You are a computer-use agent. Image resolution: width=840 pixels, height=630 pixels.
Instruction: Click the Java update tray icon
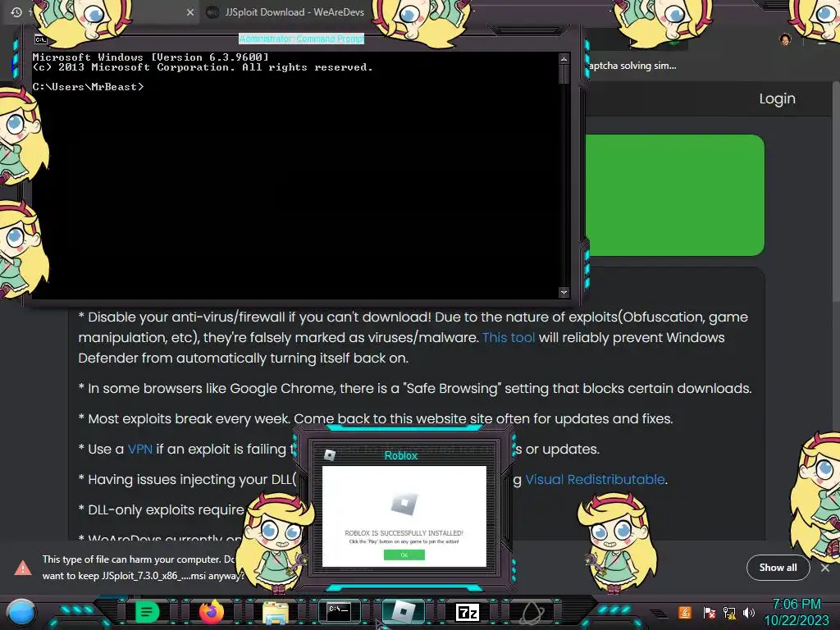685,612
